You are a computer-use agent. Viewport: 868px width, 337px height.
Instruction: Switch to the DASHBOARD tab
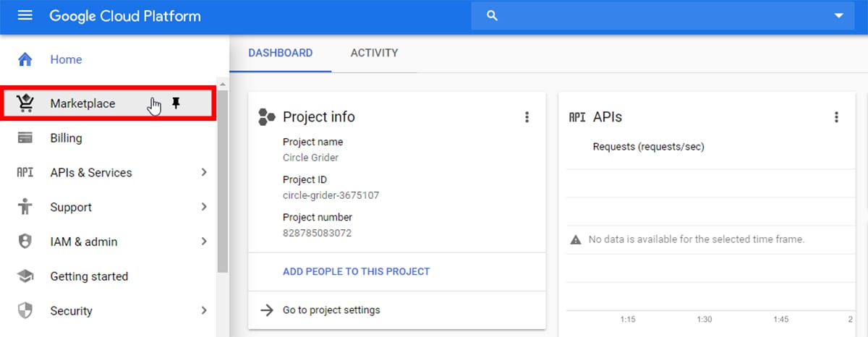click(281, 53)
